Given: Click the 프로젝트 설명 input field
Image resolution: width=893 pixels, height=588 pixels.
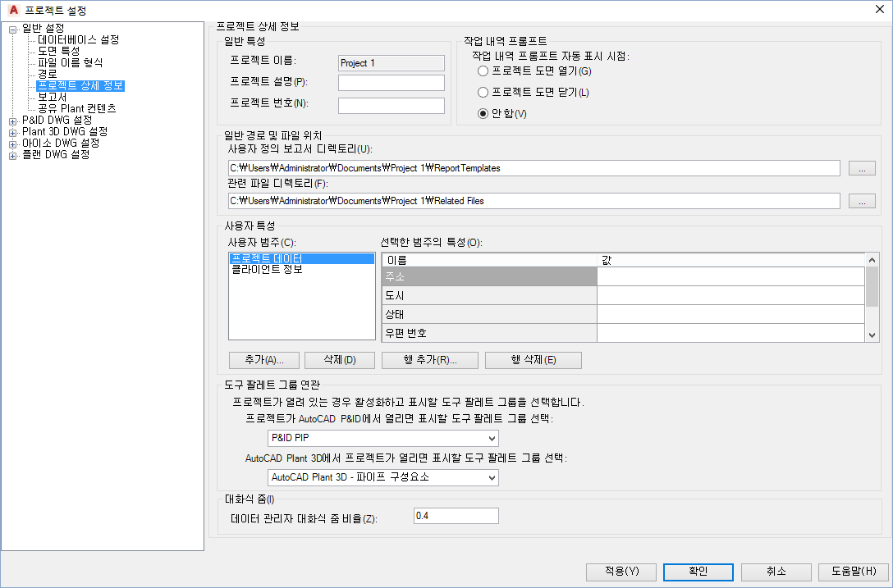Looking at the screenshot, I should (x=392, y=83).
